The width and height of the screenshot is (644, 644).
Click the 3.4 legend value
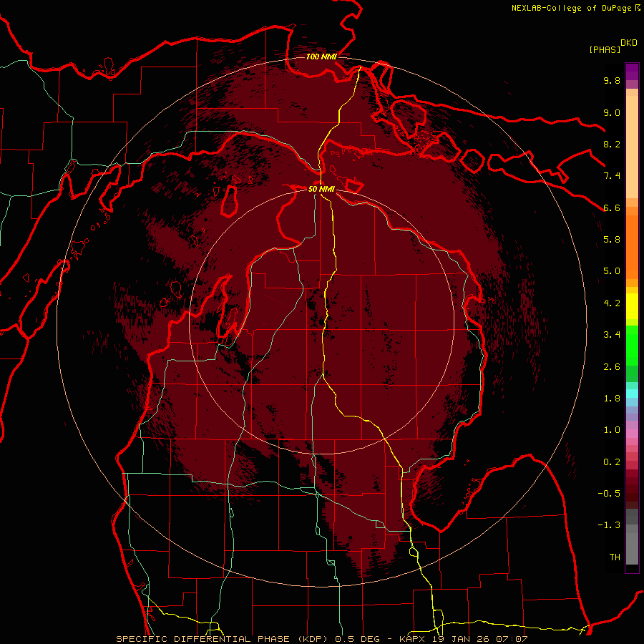tap(612, 335)
